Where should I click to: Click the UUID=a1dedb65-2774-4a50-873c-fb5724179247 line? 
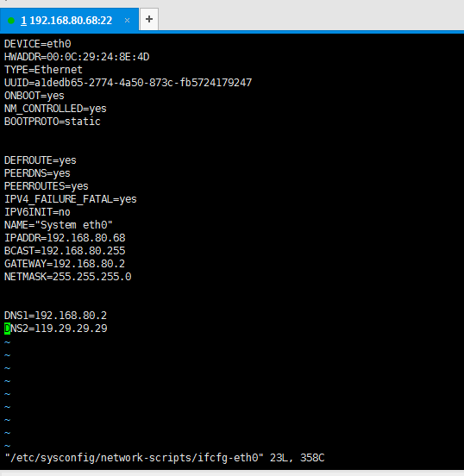pyautogui.click(x=129, y=83)
